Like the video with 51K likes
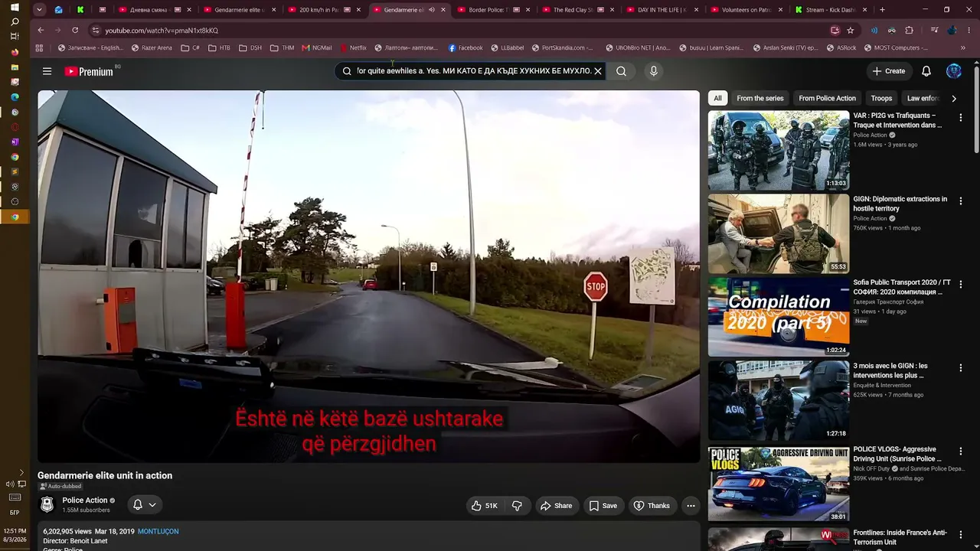The height and width of the screenshot is (551, 980). click(x=485, y=506)
